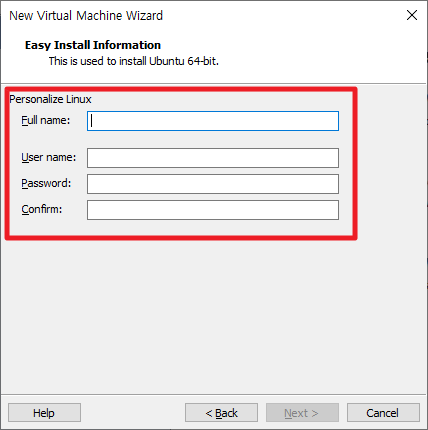Click the Full name input field
Viewport: 428px width, 430px height.
(213, 121)
